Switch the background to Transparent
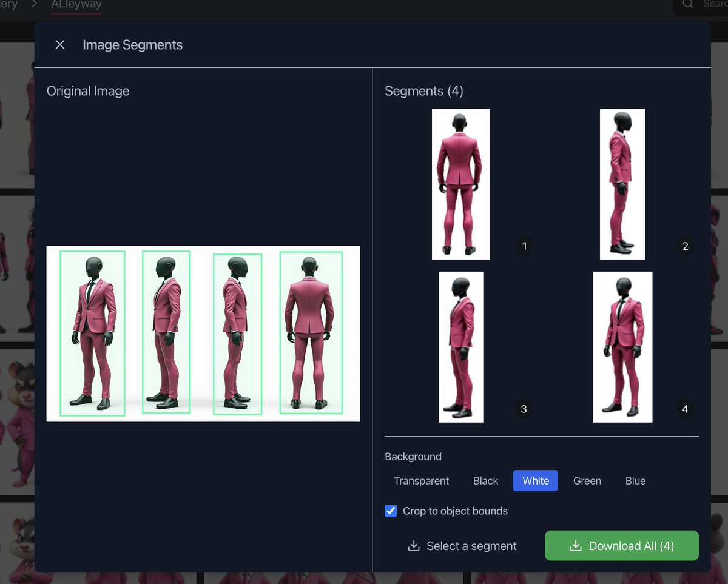Screen dimensions: 728x584 tap(421, 480)
